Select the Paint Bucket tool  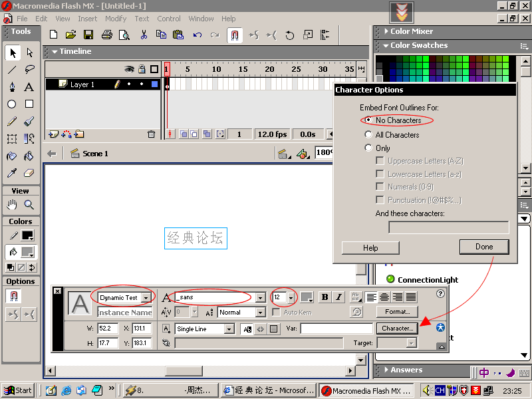coord(29,156)
